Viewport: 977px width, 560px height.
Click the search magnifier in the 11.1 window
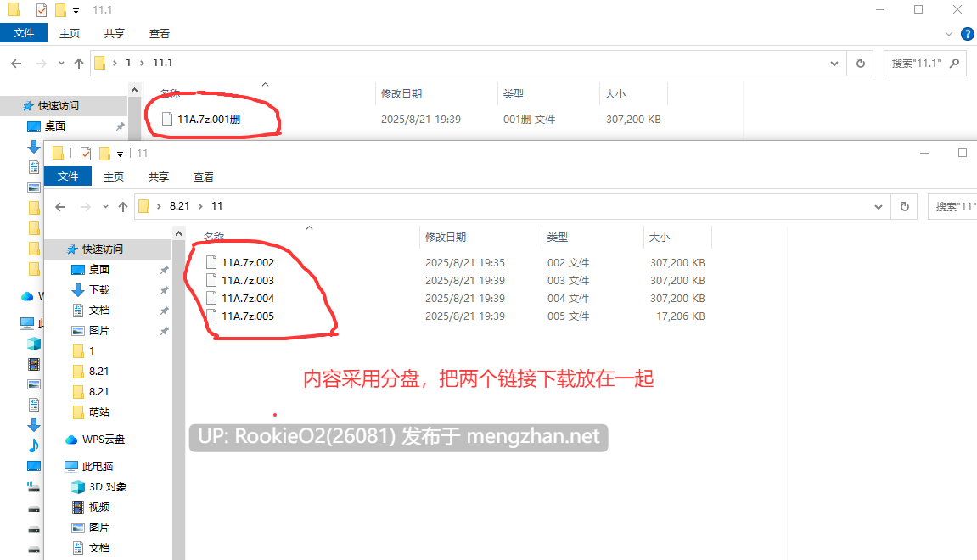954,63
